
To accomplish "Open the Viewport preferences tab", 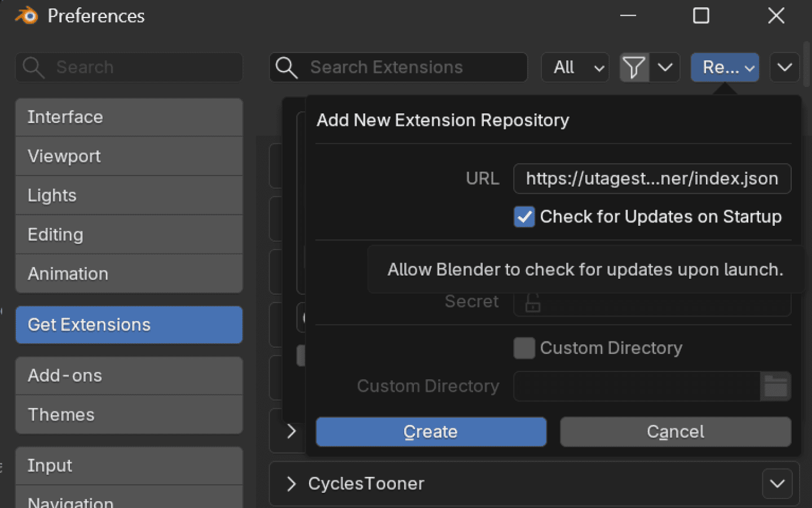I will (129, 156).
